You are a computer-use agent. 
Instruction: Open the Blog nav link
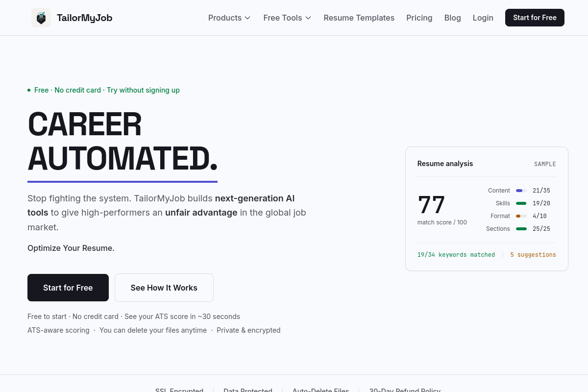[452, 18]
